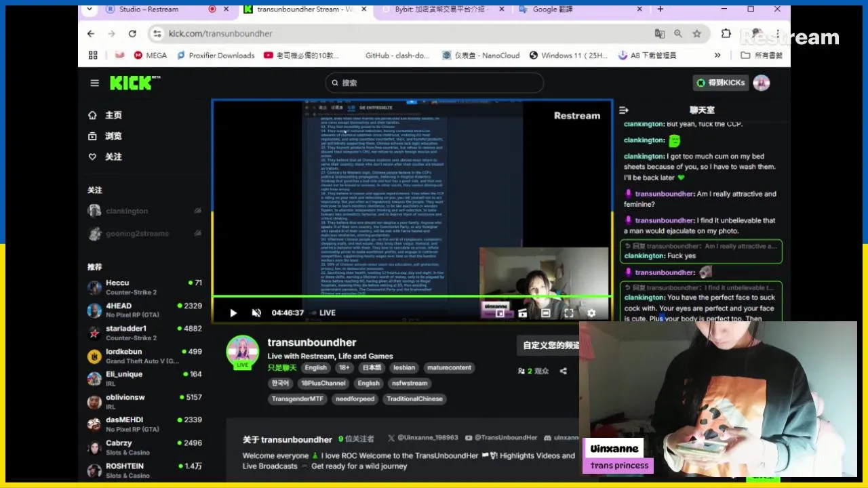Click the TraditionalChinese tag
Image resolution: width=868 pixels, height=488 pixels.
(x=414, y=399)
